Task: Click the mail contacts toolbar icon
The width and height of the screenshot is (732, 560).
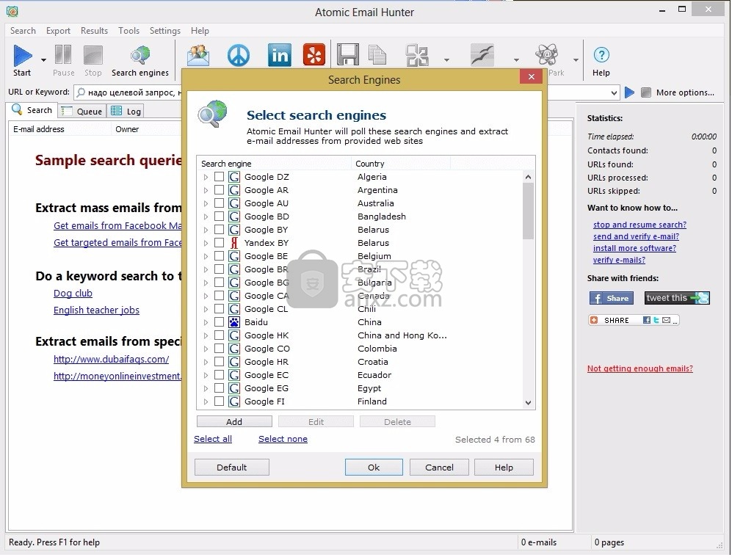Action: click(x=198, y=55)
